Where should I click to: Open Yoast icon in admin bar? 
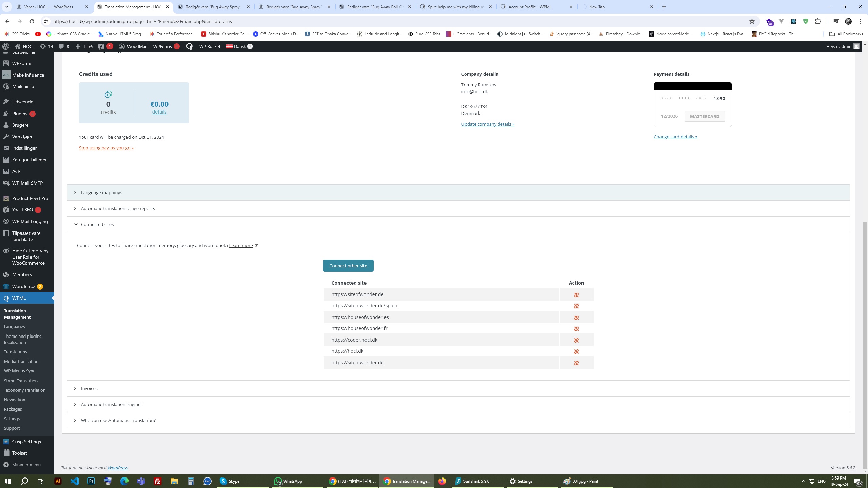click(x=105, y=46)
